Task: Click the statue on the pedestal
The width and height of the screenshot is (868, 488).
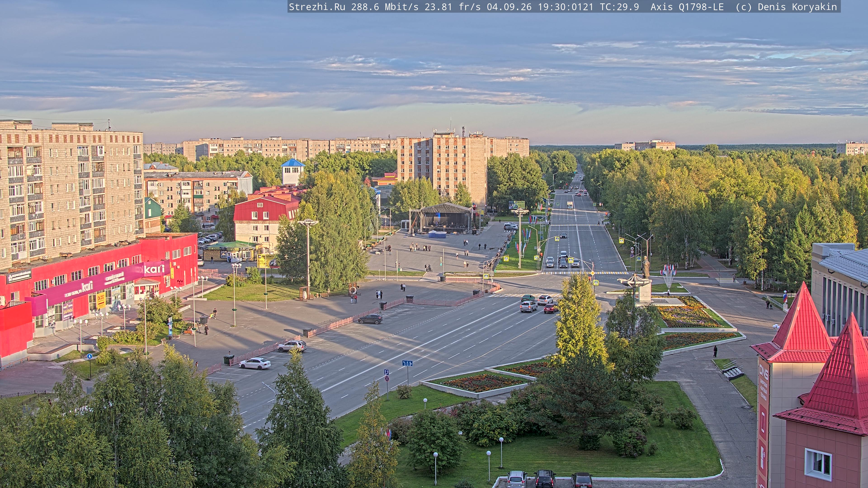Action: (x=646, y=267)
